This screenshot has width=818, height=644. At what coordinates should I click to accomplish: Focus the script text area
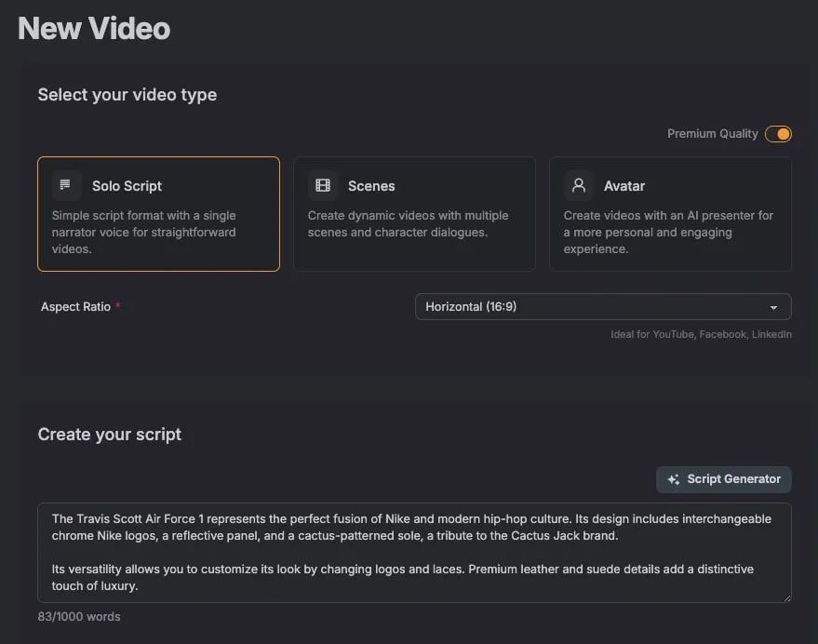(414, 553)
